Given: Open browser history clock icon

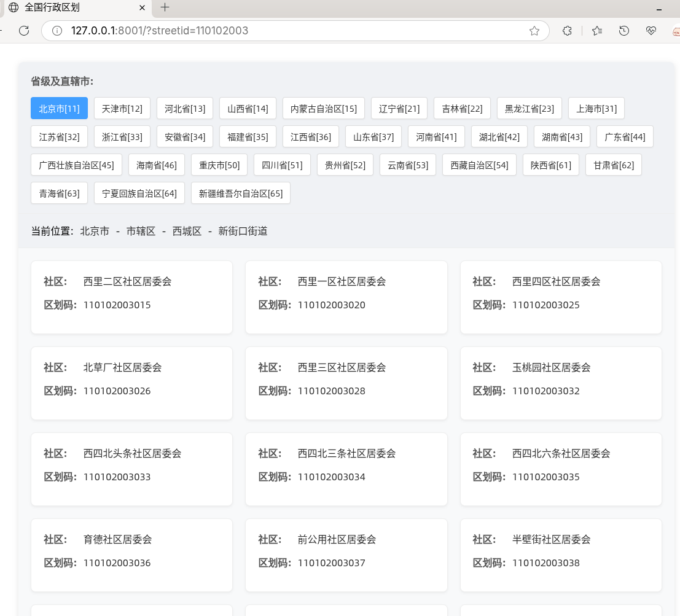Looking at the screenshot, I should click(624, 31).
